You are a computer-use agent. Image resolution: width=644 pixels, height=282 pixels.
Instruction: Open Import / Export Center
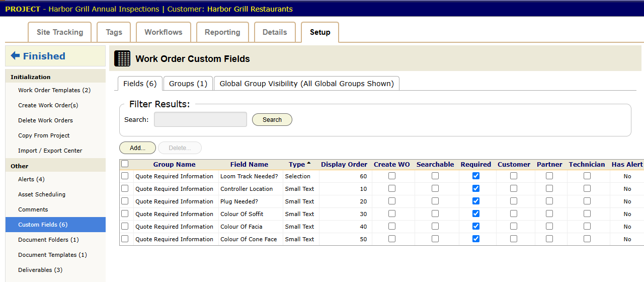[x=50, y=151]
